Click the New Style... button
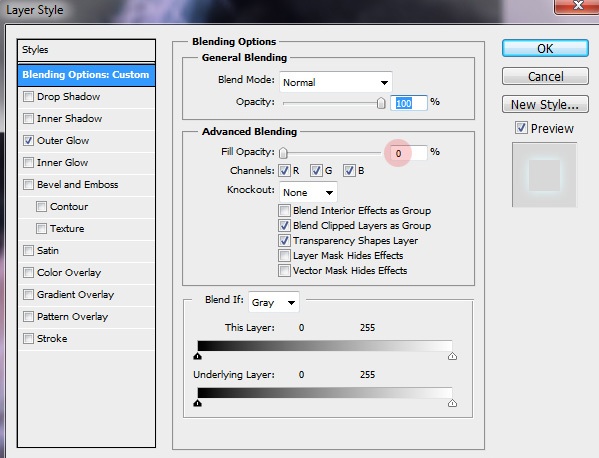The image size is (599, 458). coord(545,104)
